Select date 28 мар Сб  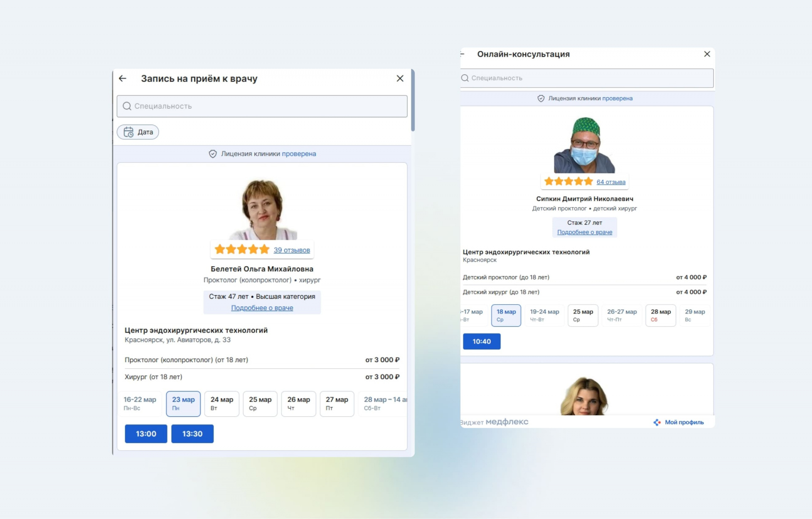(661, 315)
